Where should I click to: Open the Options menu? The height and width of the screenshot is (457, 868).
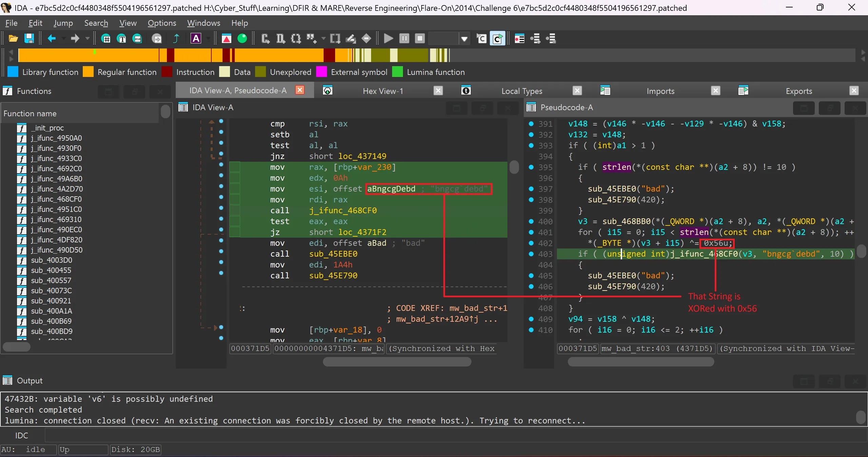[x=162, y=23]
